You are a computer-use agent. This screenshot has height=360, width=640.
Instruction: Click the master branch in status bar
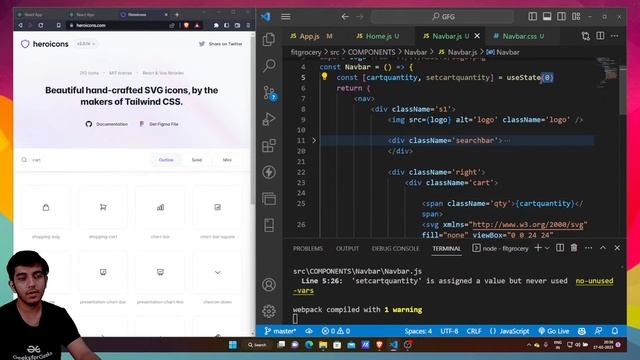280,331
